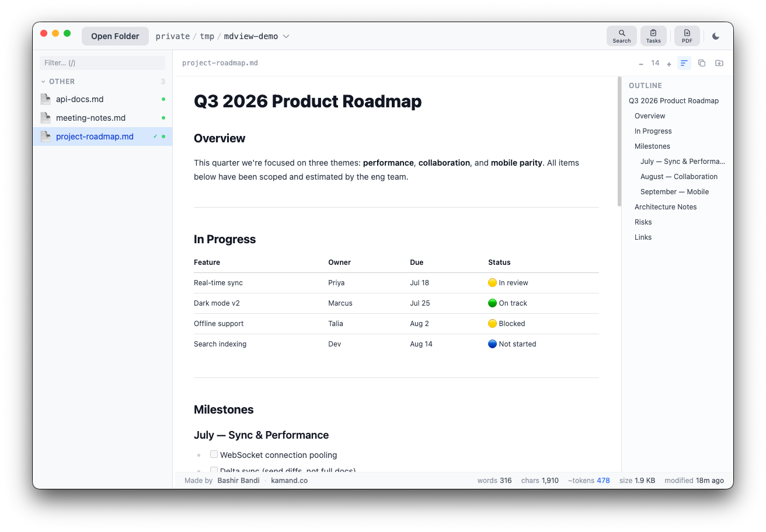Click the modified 18m ago status entry
This screenshot has height=532, width=766.
(x=694, y=481)
